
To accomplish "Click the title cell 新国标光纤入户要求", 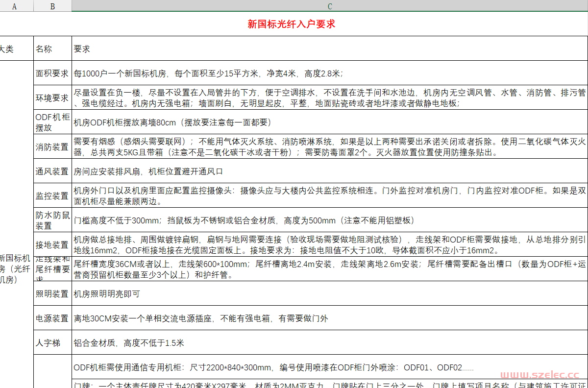I will tap(292, 24).
